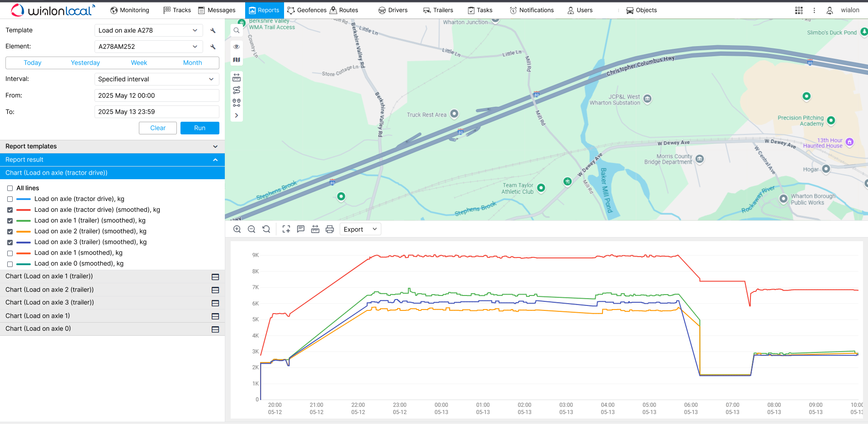Click the Clear button
Image resolution: width=868 pixels, height=424 pixels.
pyautogui.click(x=158, y=128)
